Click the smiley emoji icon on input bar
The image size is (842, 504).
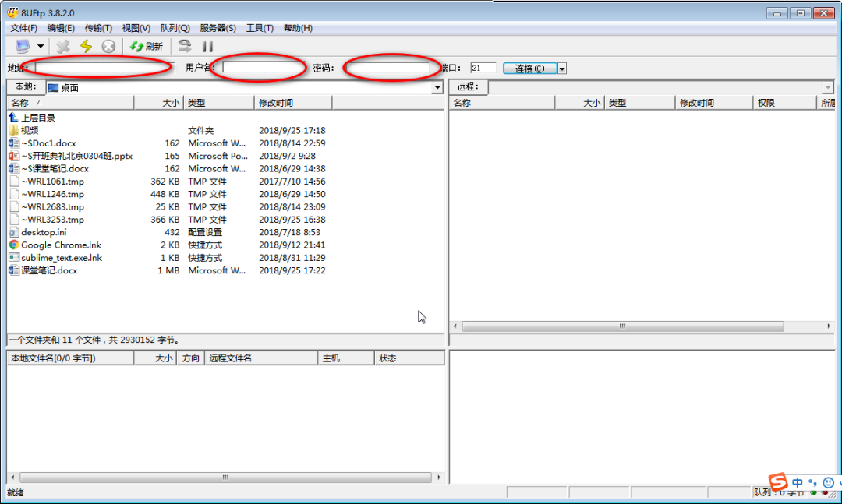pyautogui.click(x=827, y=483)
